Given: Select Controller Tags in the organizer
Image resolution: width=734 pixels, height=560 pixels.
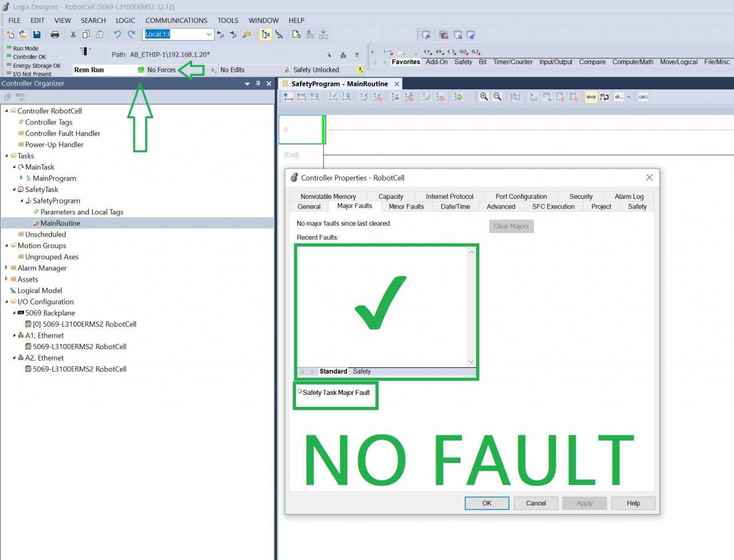Looking at the screenshot, I should (49, 122).
